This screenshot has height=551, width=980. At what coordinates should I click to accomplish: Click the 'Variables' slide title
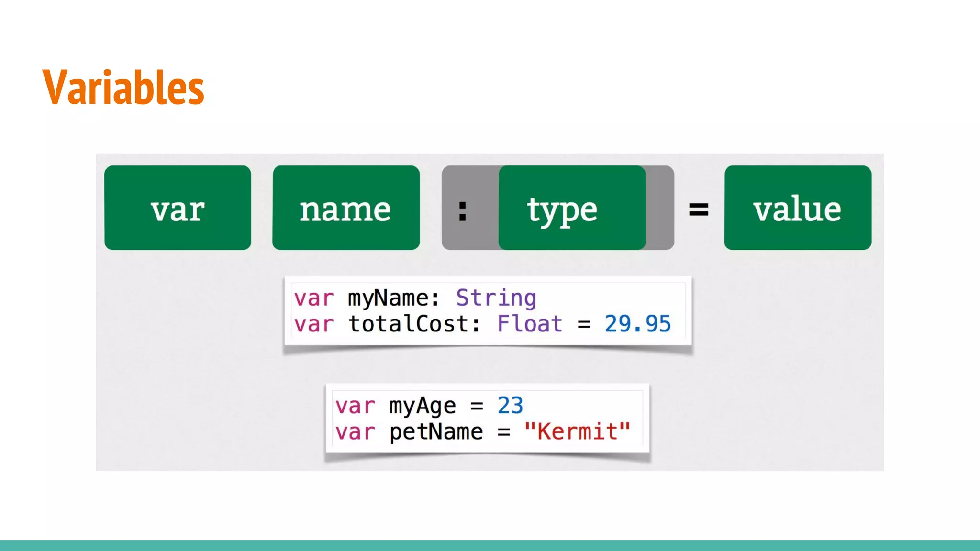click(123, 87)
